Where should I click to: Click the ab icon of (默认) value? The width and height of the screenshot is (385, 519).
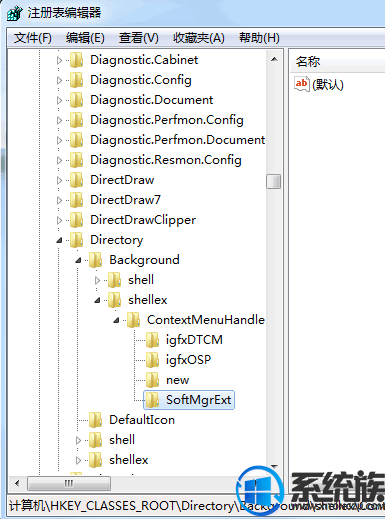click(x=302, y=84)
